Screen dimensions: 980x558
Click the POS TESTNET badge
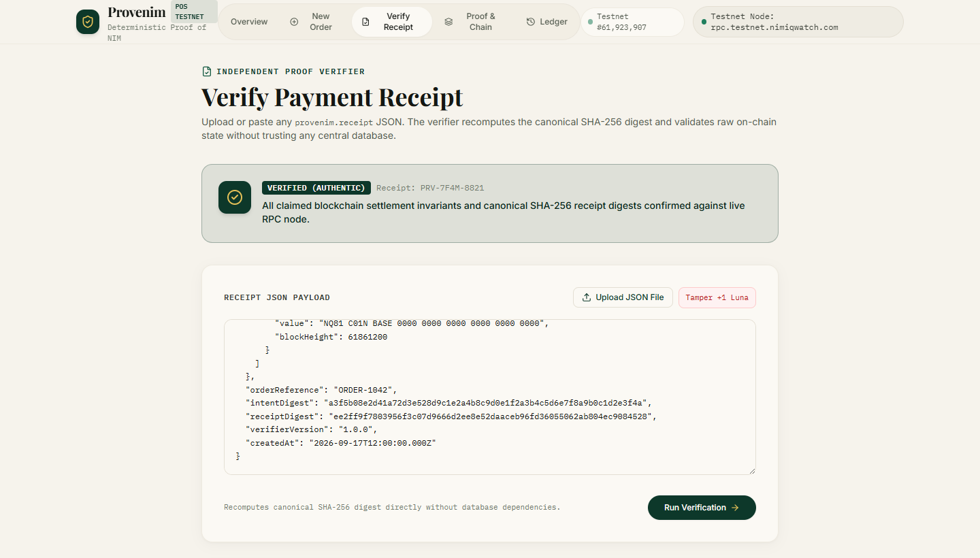click(193, 12)
